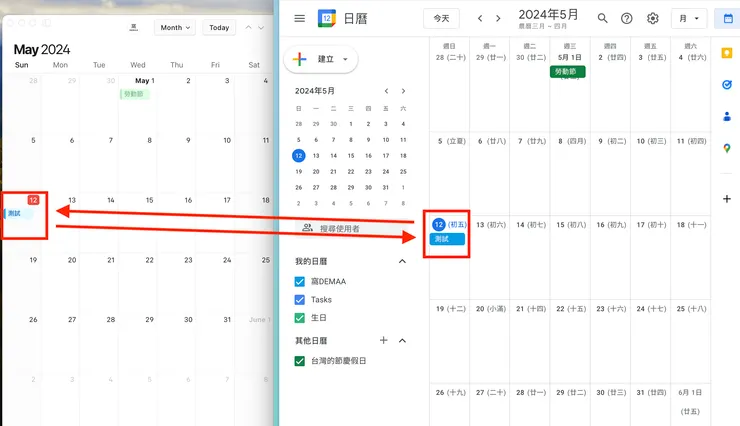Go to previous month in mini calendar
The image size is (740, 426).
(386, 91)
